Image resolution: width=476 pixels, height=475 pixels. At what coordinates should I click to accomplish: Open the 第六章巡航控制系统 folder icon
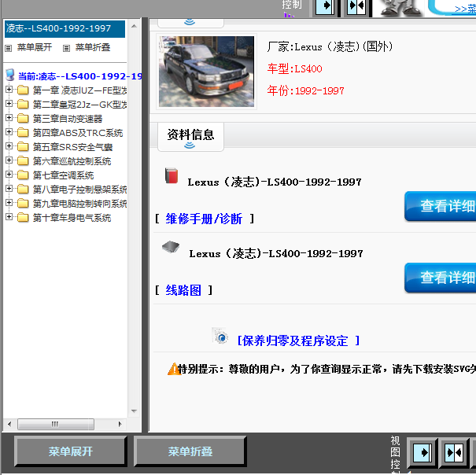click(x=23, y=161)
